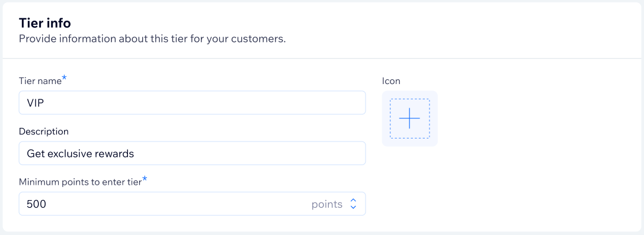The height and width of the screenshot is (235, 644).
Task: Click the 'VIP' text in Tier name
Action: click(36, 104)
